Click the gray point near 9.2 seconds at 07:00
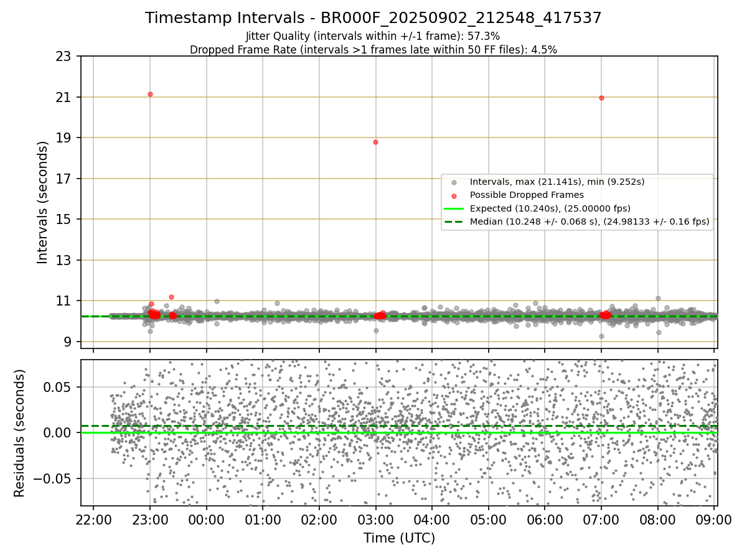Screen dimensions: 747x560 pos(601,337)
